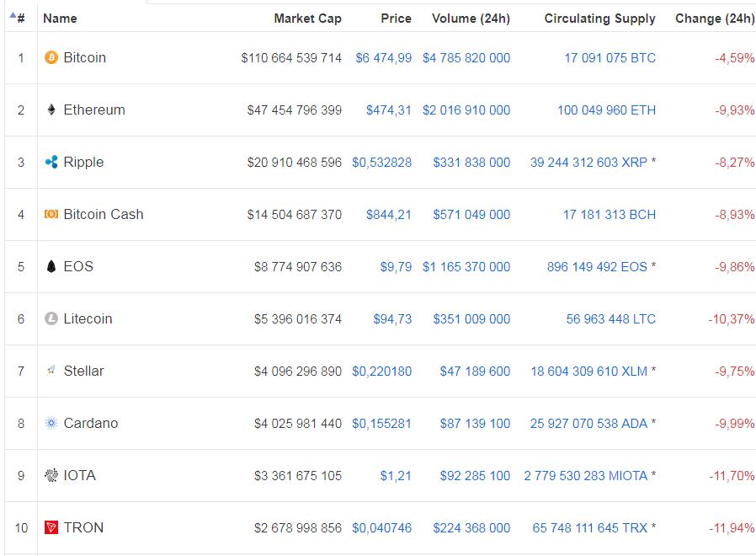Sort by Change (24h) column header
The height and width of the screenshot is (556, 756).
click(715, 19)
